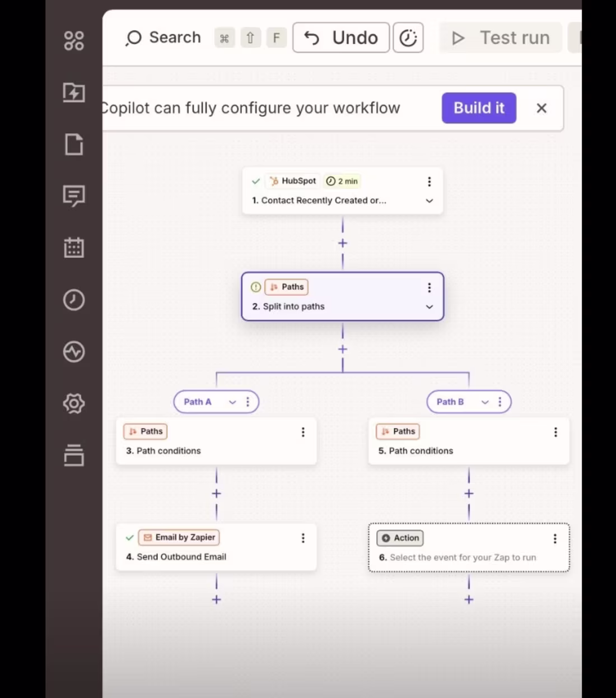
Task: Click the HubSpot app badge
Action: 292,181
